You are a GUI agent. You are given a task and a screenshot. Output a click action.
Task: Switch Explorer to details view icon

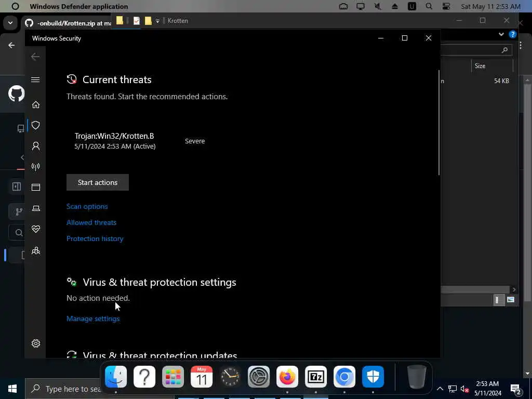click(x=498, y=300)
